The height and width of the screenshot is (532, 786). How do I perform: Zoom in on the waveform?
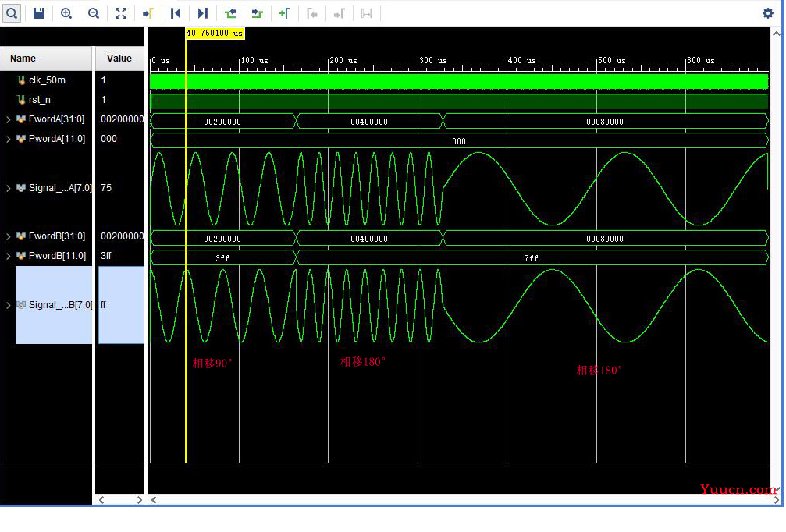(66, 13)
